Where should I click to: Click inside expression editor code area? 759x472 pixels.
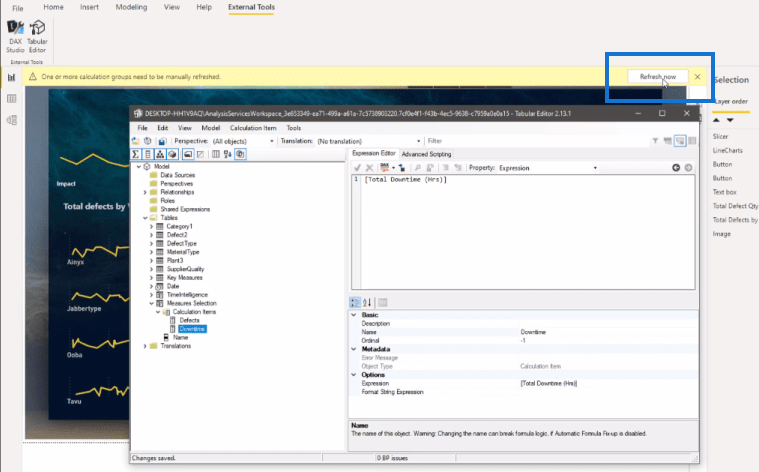(528, 232)
